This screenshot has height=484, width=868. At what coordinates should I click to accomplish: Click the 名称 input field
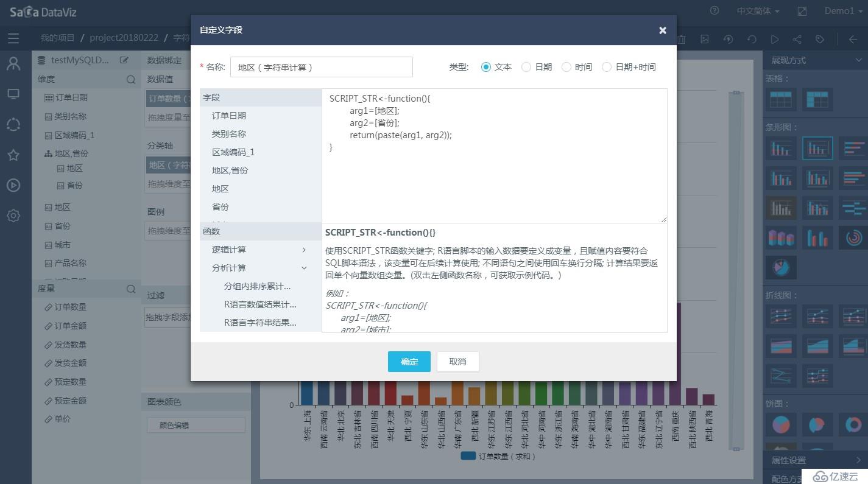click(x=322, y=67)
